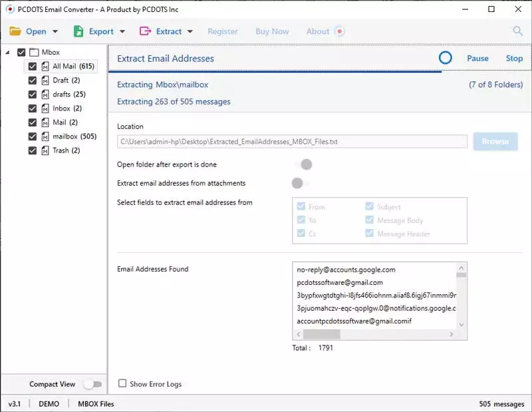Toggle the From field checkbox

[301, 206]
